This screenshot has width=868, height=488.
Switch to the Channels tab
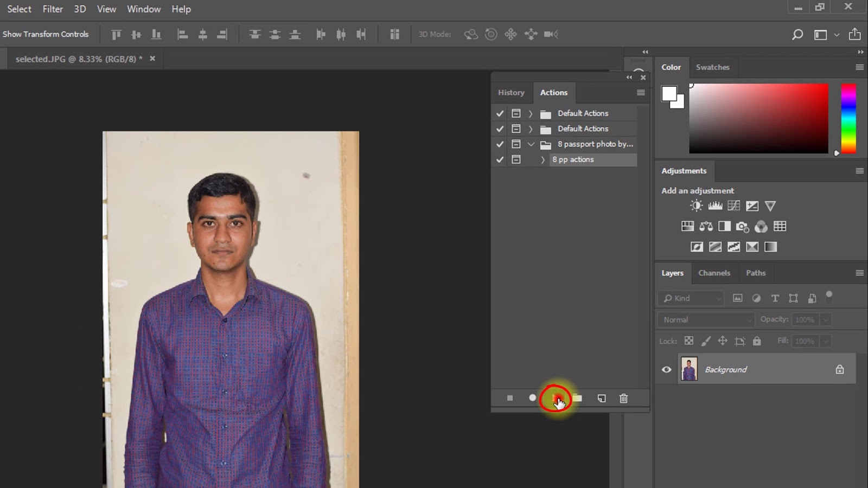[x=714, y=273]
